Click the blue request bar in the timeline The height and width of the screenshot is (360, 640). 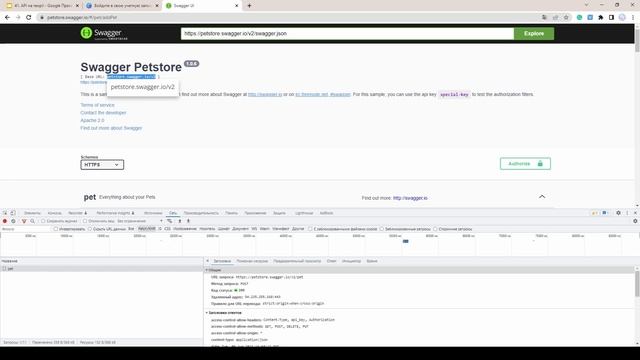pyautogui.click(x=405, y=241)
